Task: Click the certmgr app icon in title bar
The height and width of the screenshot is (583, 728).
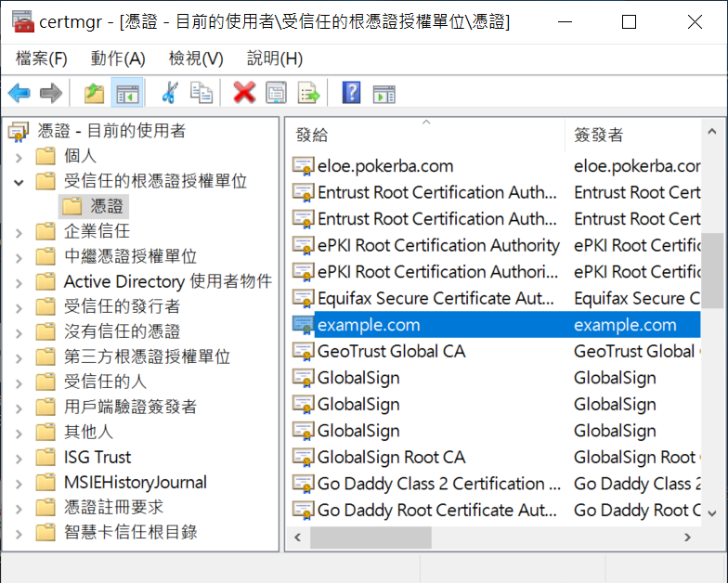Action: tap(22, 21)
